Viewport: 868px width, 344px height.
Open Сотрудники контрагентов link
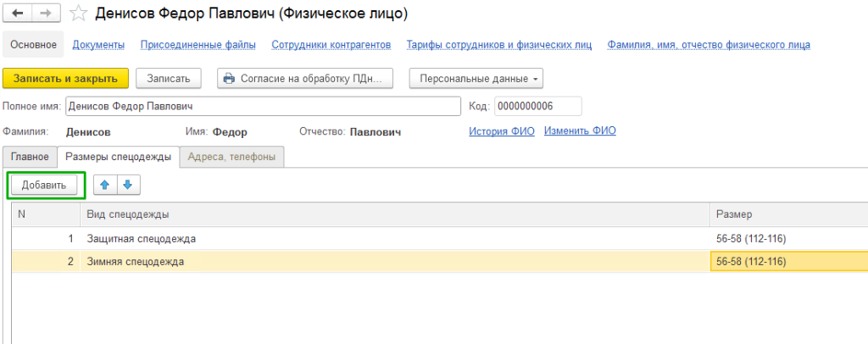coord(331,45)
